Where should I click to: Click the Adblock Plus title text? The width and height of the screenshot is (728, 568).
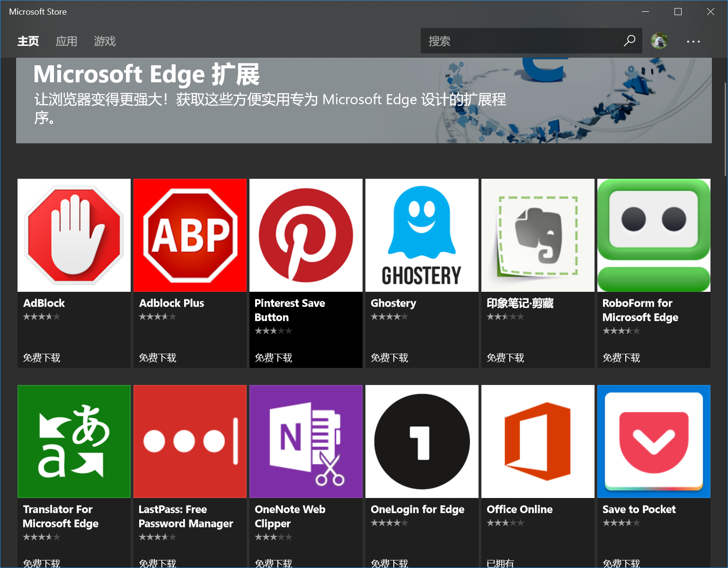pos(171,303)
